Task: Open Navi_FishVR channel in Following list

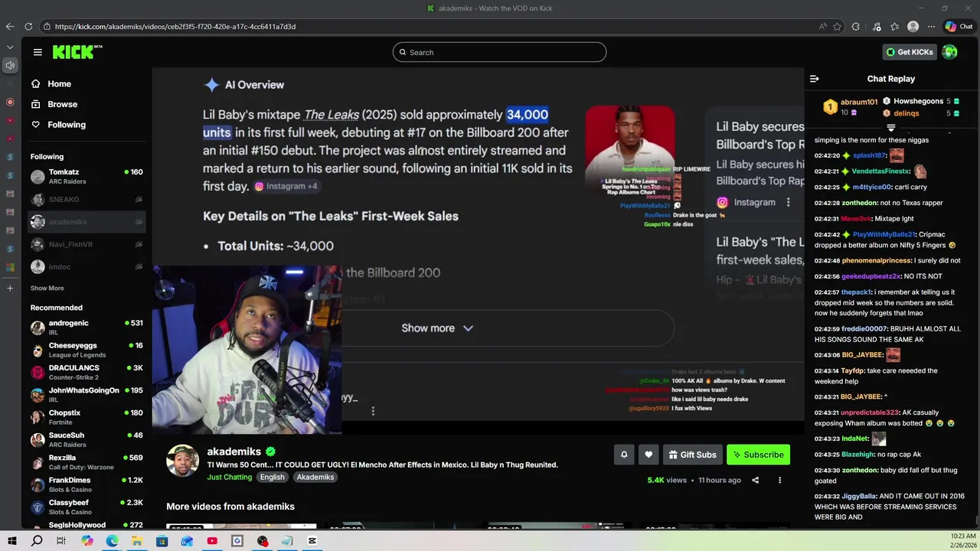Action: pos(86,244)
